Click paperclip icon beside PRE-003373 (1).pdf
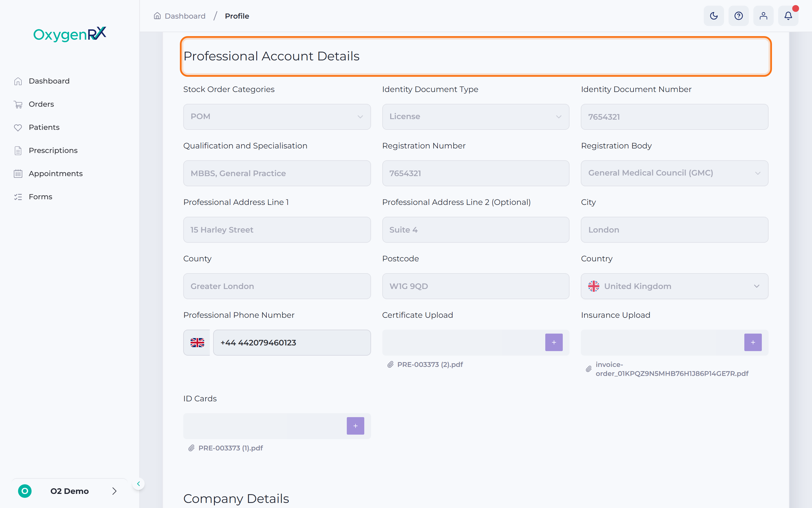 point(191,448)
